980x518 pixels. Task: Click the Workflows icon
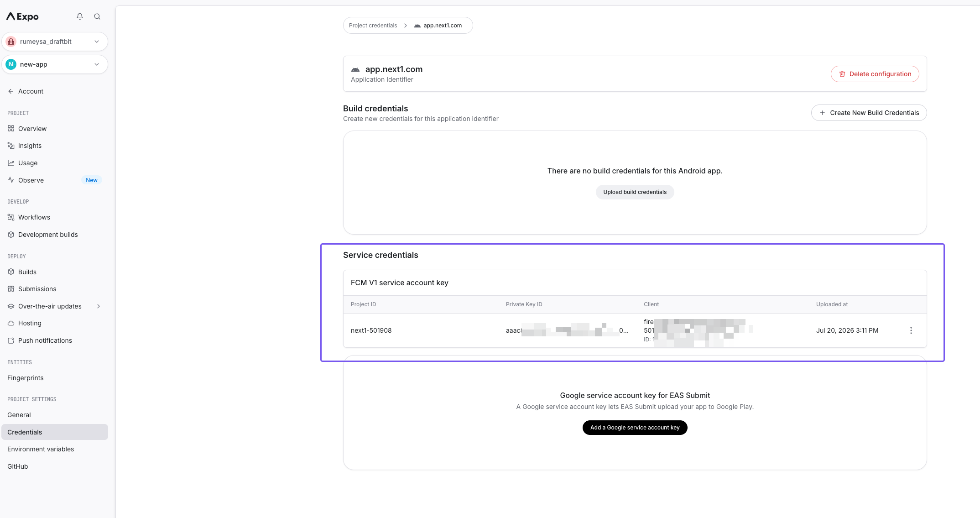11,217
